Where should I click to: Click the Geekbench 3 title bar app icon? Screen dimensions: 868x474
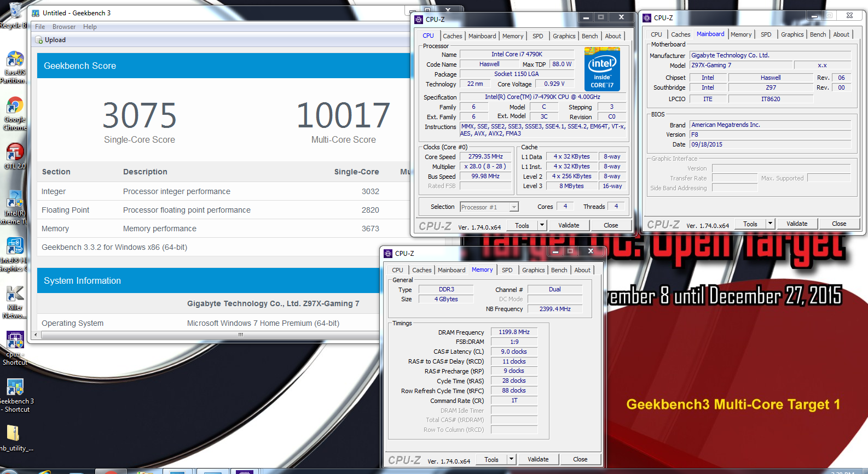pyautogui.click(x=36, y=13)
